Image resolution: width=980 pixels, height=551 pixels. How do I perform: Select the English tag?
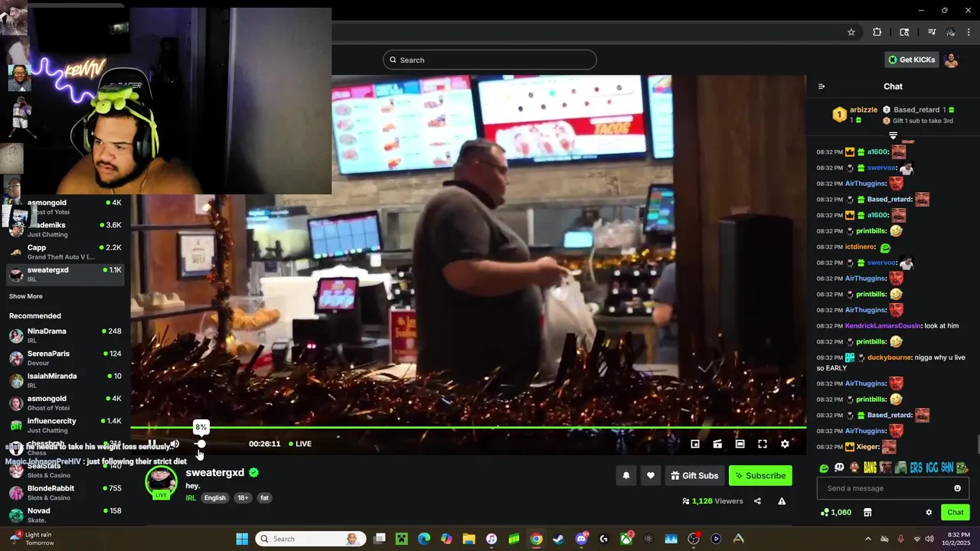coord(215,497)
